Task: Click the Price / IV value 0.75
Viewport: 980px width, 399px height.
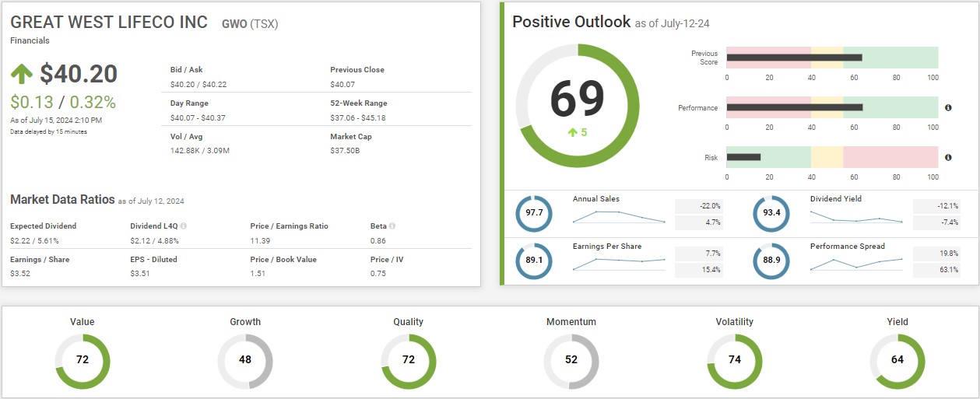Action: 378,274
